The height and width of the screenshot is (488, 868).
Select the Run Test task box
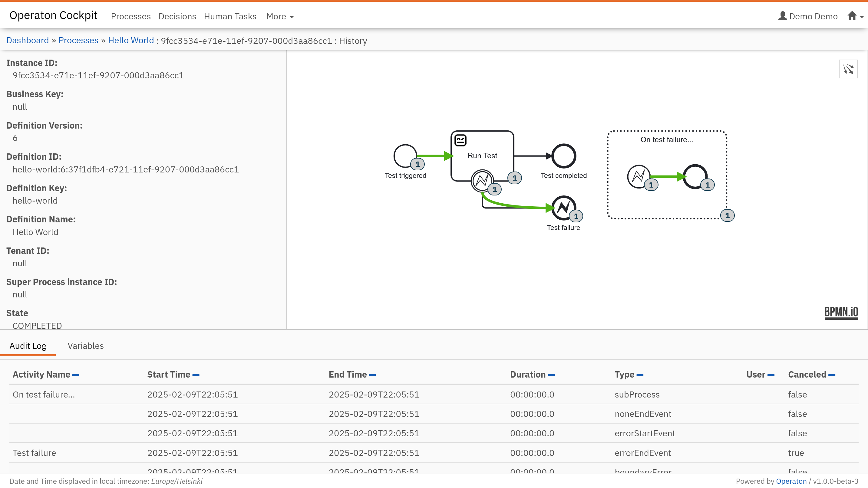[482, 156]
